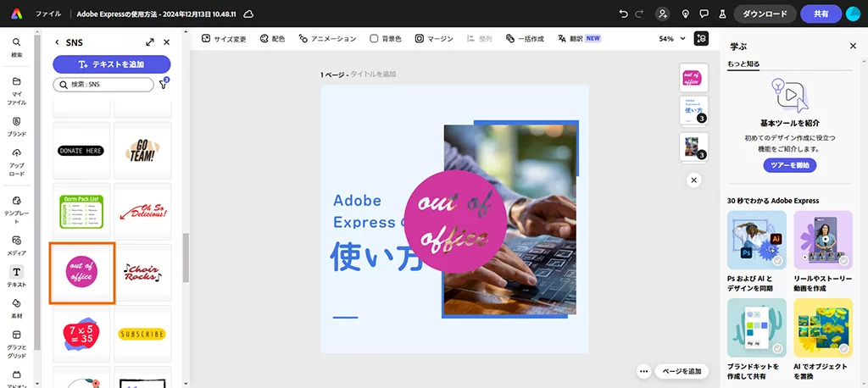Open the アニメーション tool
The width and height of the screenshot is (868, 388).
click(x=327, y=39)
